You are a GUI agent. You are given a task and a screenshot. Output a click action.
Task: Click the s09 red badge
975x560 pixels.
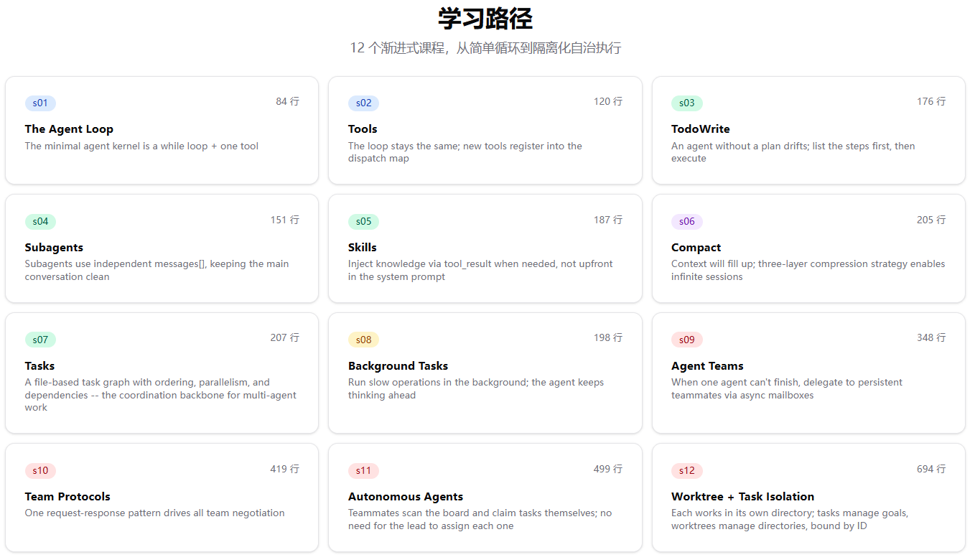686,340
